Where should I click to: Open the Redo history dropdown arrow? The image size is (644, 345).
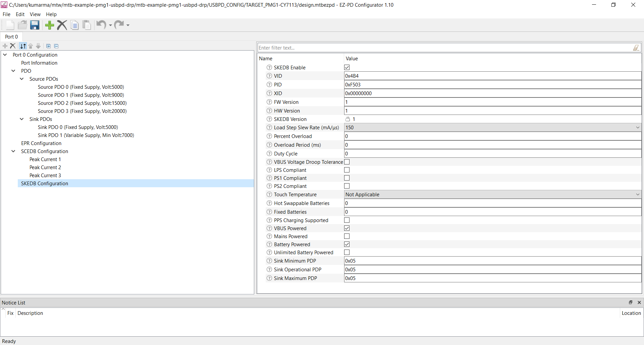[128, 25]
